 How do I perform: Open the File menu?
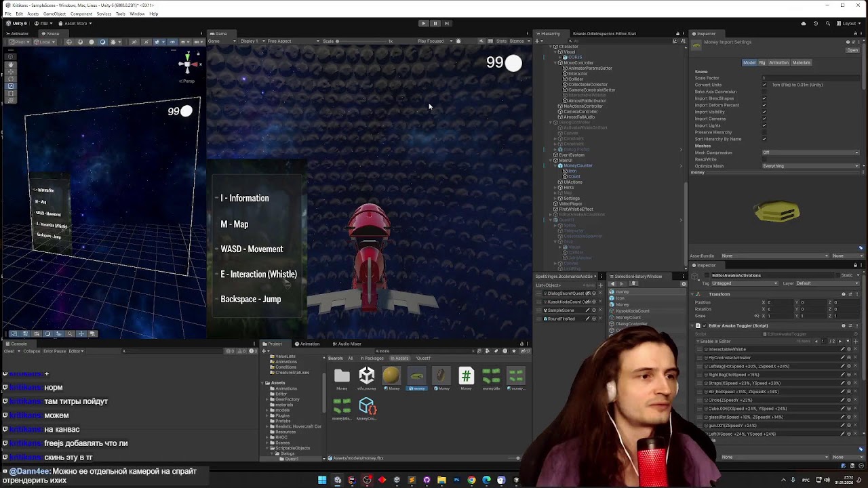(8, 14)
